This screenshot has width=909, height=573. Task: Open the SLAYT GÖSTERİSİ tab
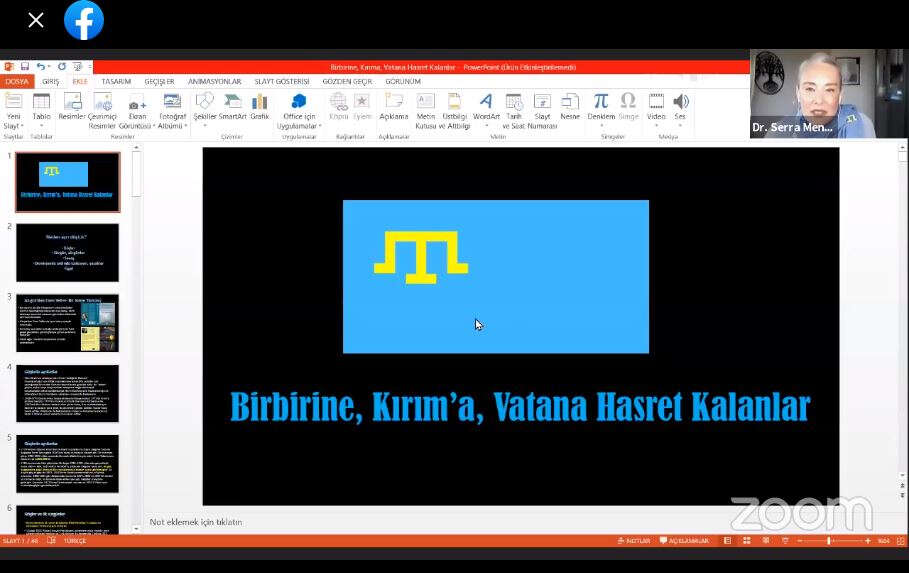pyautogui.click(x=281, y=82)
